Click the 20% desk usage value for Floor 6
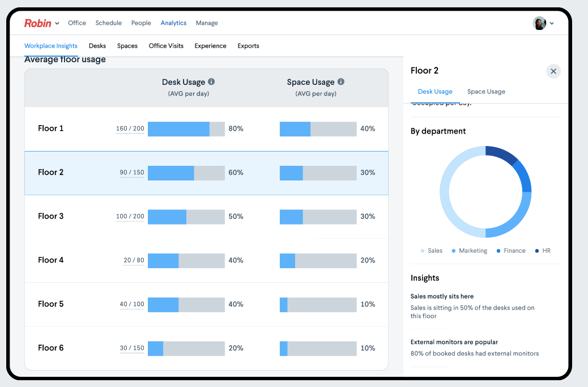Viewport: 588px width, 387px height. [236, 347]
